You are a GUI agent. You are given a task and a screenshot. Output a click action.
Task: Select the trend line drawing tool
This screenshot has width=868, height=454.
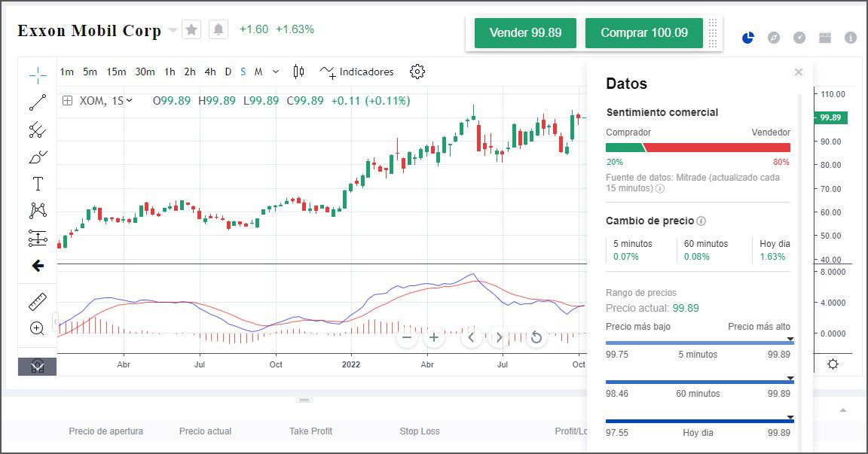click(36, 101)
